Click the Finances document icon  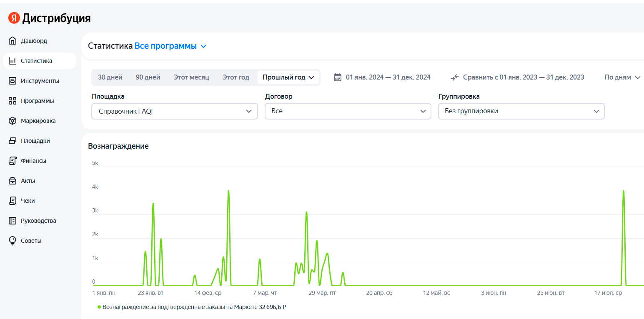click(x=13, y=161)
